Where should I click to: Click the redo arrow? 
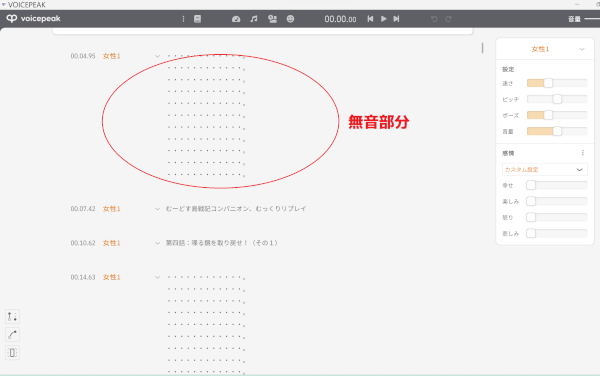pyautogui.click(x=448, y=19)
